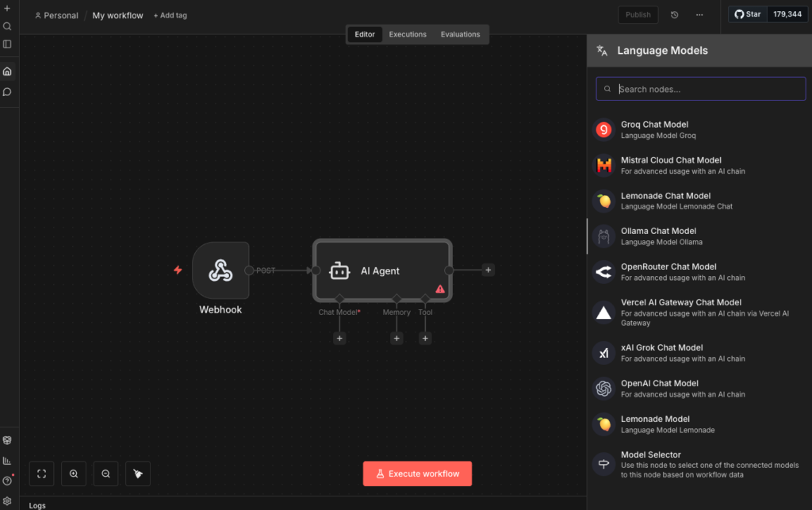812x510 pixels.
Task: Zoom out of the canvas
Action: click(105, 474)
